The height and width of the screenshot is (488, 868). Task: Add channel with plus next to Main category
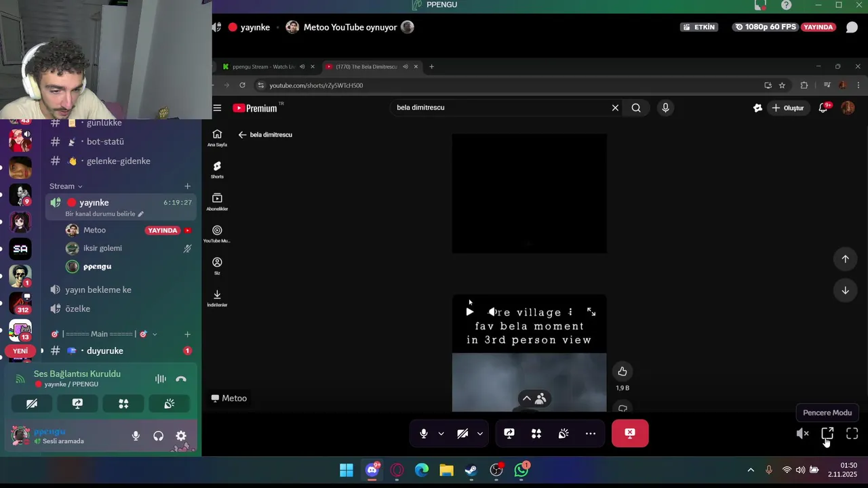[x=188, y=334]
